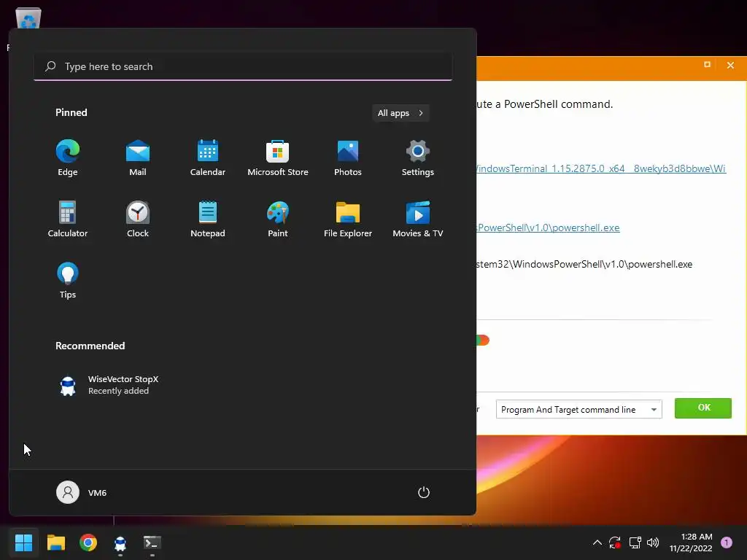The width and height of the screenshot is (747, 560).
Task: Click the sync update tray icon
Action: 615,542
